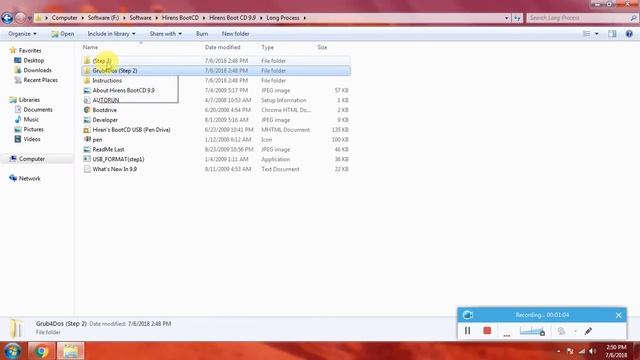Image resolution: width=640 pixels, height=360 pixels.
Task: Select Network in the navigation pane
Action: (x=25, y=178)
